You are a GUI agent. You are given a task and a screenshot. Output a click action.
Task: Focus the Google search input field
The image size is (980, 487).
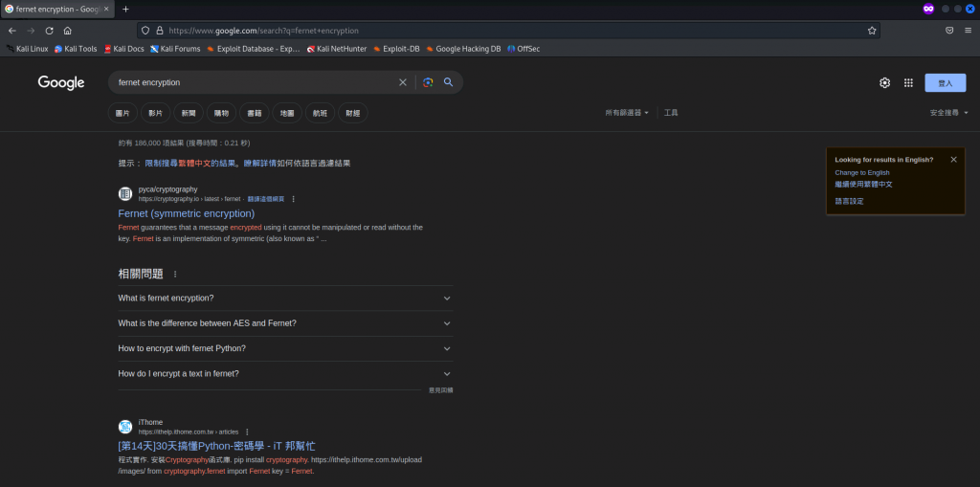[x=256, y=82]
